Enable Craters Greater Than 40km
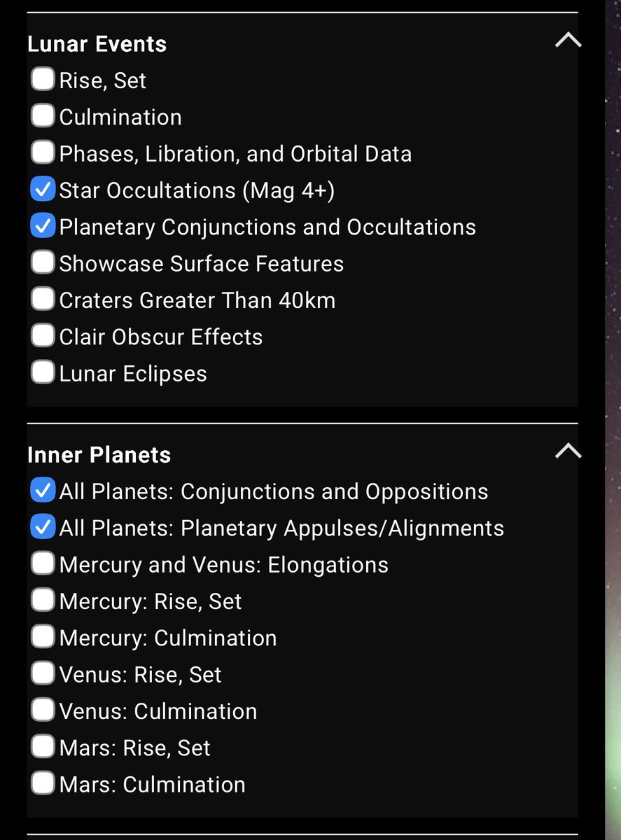This screenshot has width=621, height=840. [43, 299]
